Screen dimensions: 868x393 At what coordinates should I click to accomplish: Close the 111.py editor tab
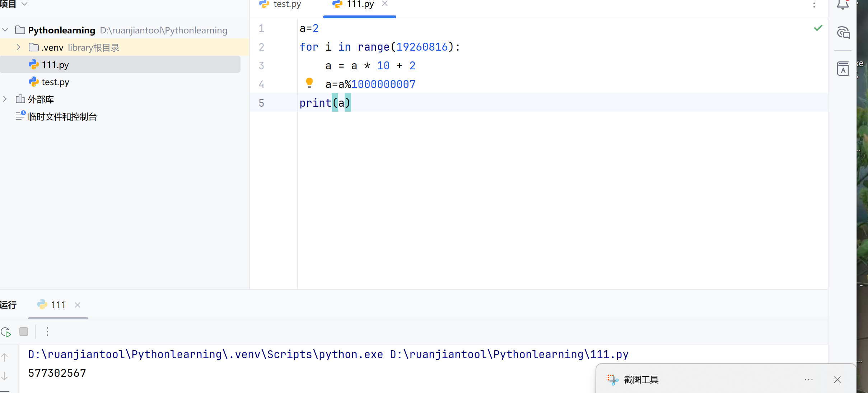point(385,4)
